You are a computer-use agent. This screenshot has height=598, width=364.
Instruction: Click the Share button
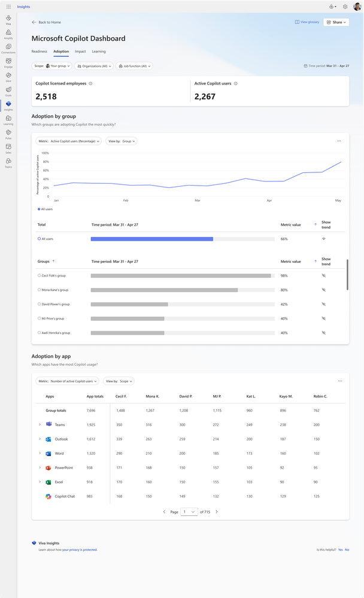tap(336, 22)
